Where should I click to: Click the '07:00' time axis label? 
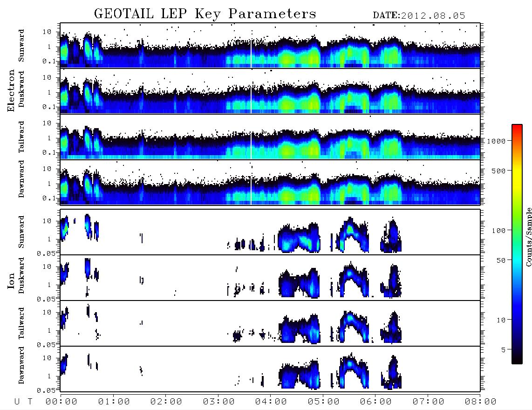(429, 402)
